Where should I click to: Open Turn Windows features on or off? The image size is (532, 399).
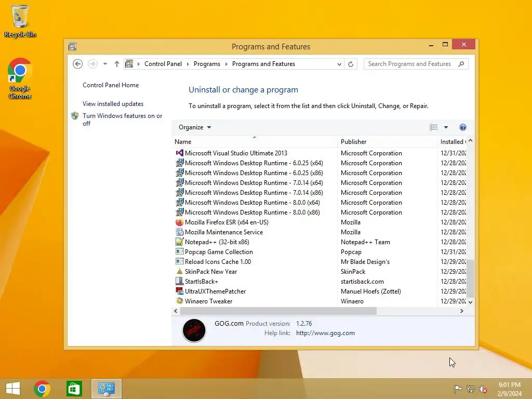click(x=122, y=119)
